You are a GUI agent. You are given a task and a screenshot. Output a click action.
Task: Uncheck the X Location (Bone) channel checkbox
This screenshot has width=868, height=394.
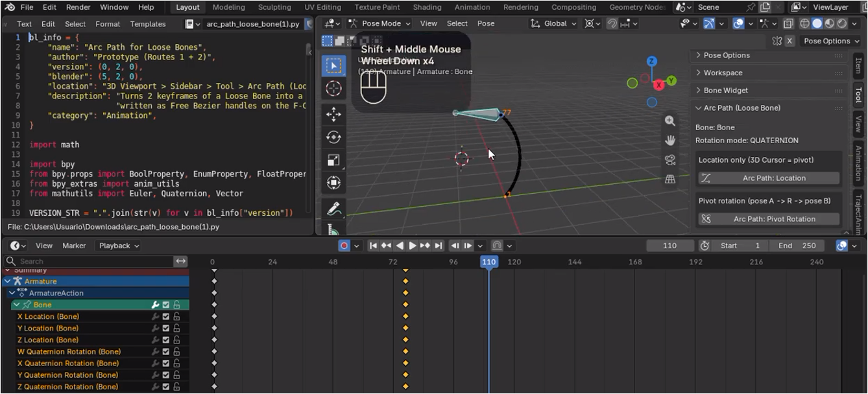point(166,317)
